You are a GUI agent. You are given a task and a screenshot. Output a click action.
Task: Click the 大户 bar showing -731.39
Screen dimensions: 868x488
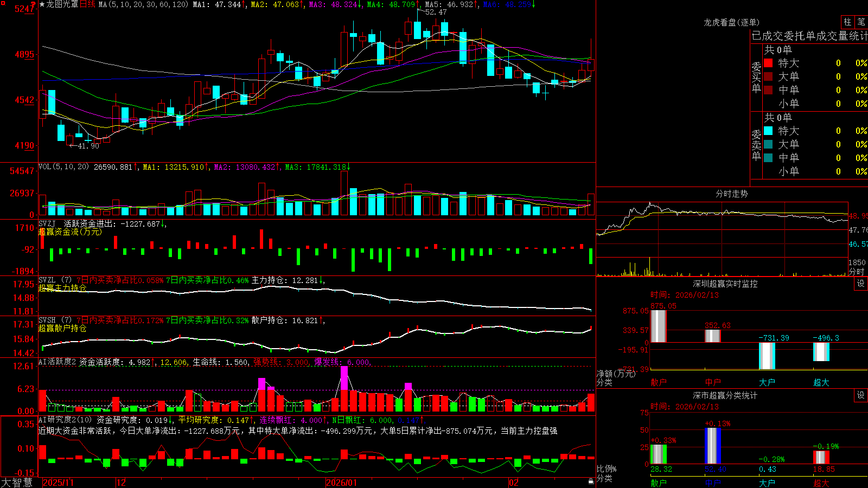[x=767, y=356]
